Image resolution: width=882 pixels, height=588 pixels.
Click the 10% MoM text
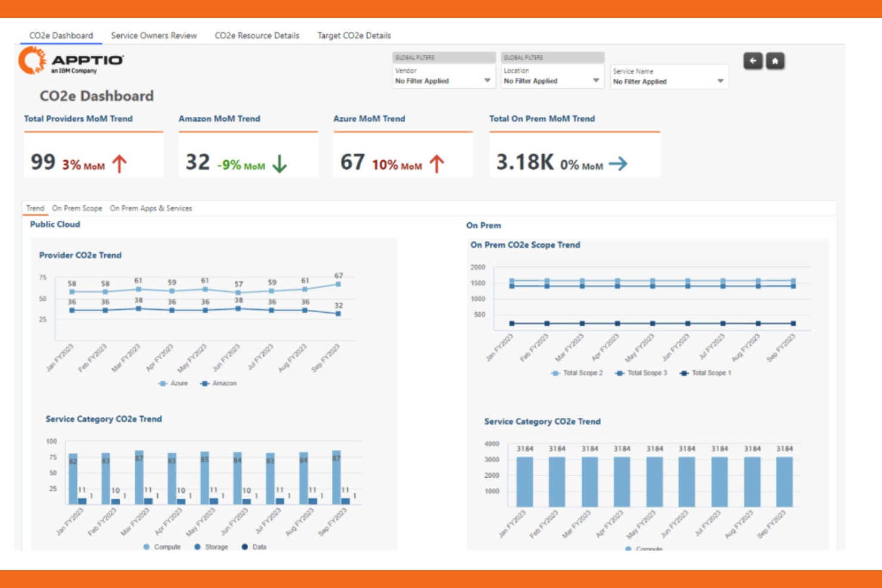click(397, 165)
